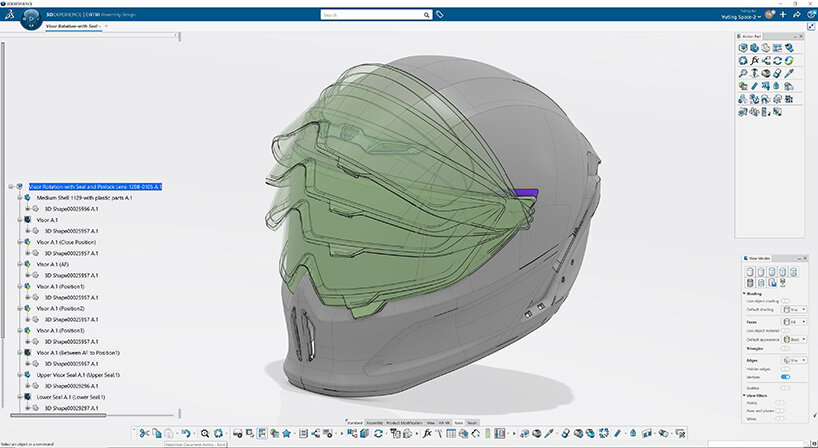Click the plus add icon in top bar
This screenshot has width=818, height=448.
pyautogui.click(x=782, y=15)
